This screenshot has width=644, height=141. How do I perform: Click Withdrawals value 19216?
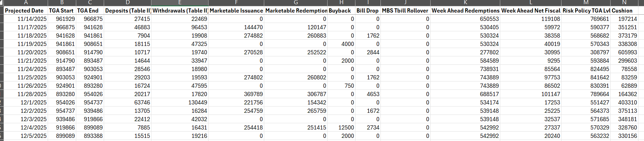(180, 136)
